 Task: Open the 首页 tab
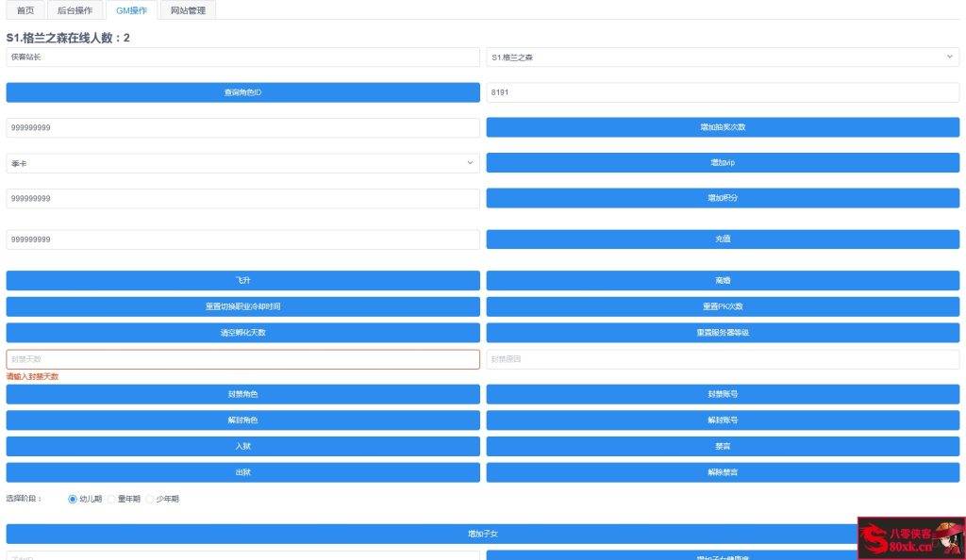click(x=25, y=11)
